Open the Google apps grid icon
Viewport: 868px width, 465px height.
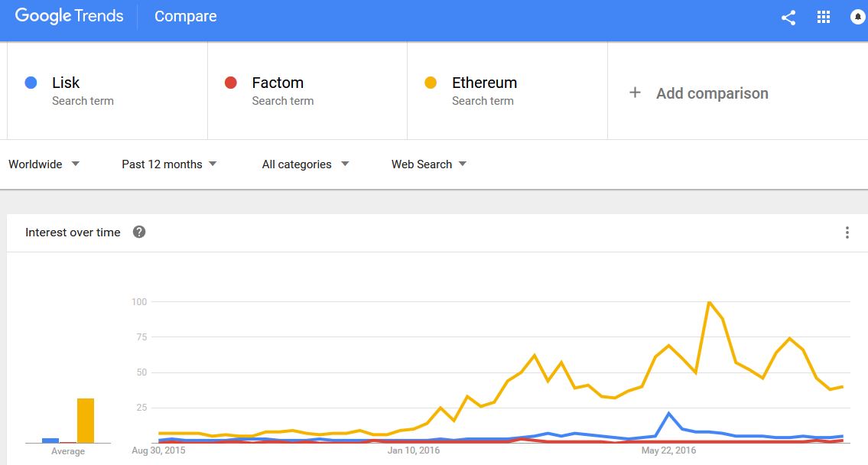pos(824,17)
